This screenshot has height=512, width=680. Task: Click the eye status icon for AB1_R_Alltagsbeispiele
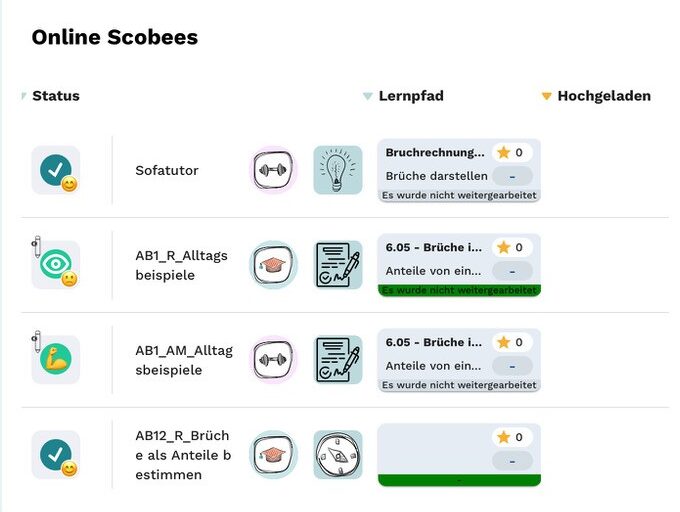pyautogui.click(x=55, y=265)
